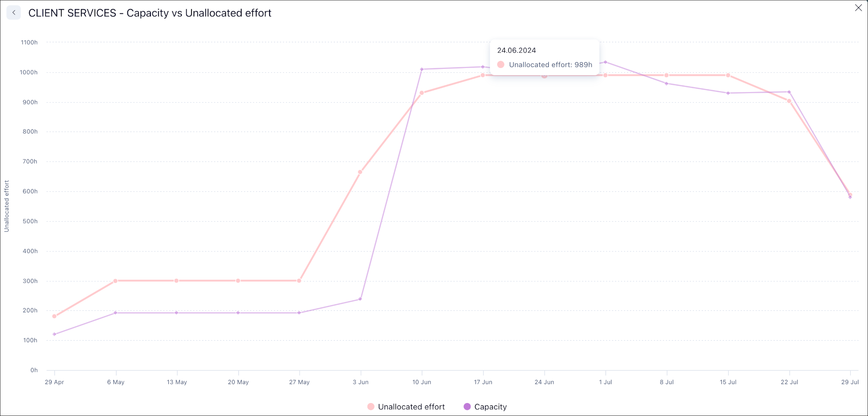The image size is (868, 416).
Task: Dismiss the chart popup via the X
Action: tap(858, 8)
